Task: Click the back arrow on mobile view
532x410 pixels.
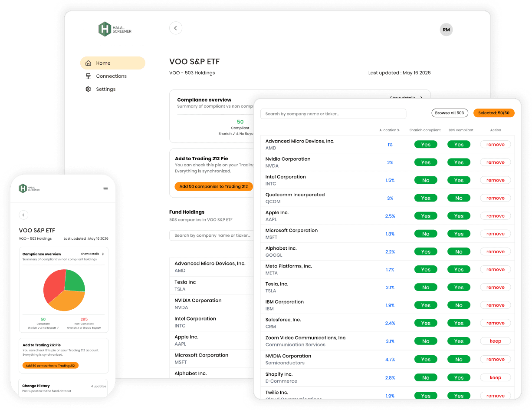Action: pyautogui.click(x=23, y=215)
